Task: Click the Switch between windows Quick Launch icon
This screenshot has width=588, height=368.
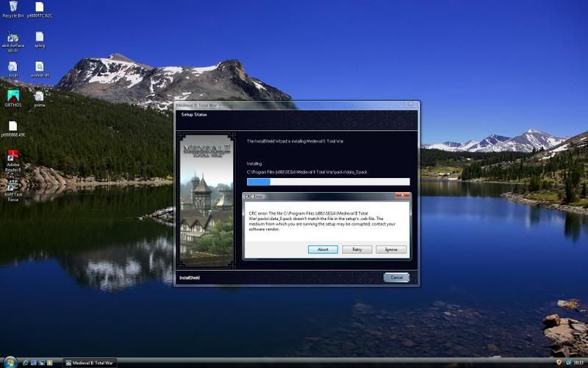Action: point(41,363)
